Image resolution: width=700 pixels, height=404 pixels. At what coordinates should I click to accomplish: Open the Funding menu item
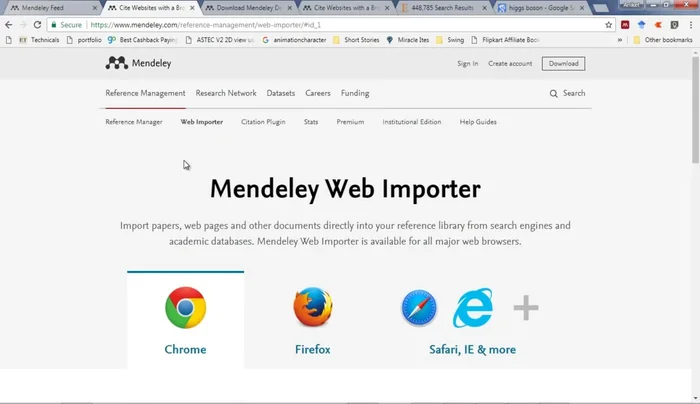point(355,93)
